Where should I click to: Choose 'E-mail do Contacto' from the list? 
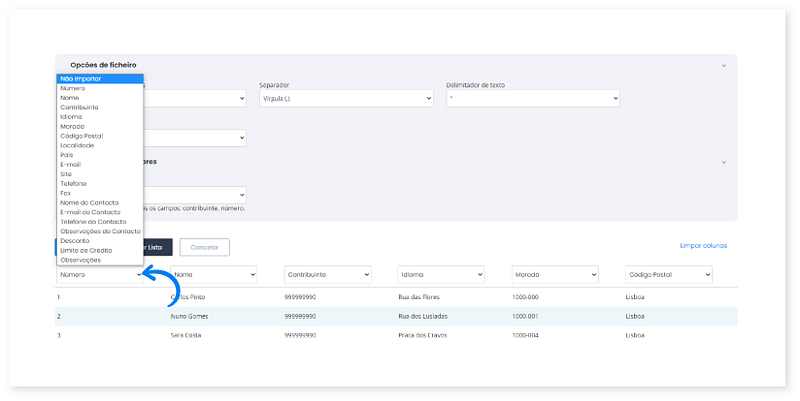92,211
